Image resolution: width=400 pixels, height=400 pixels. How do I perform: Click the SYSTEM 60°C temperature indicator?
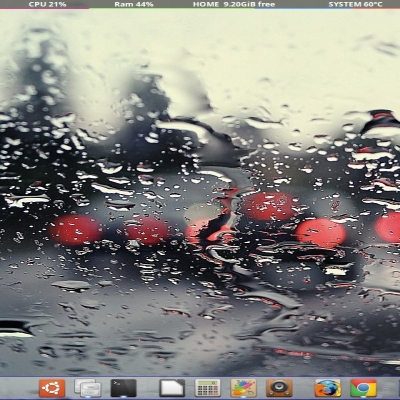tap(356, 4)
